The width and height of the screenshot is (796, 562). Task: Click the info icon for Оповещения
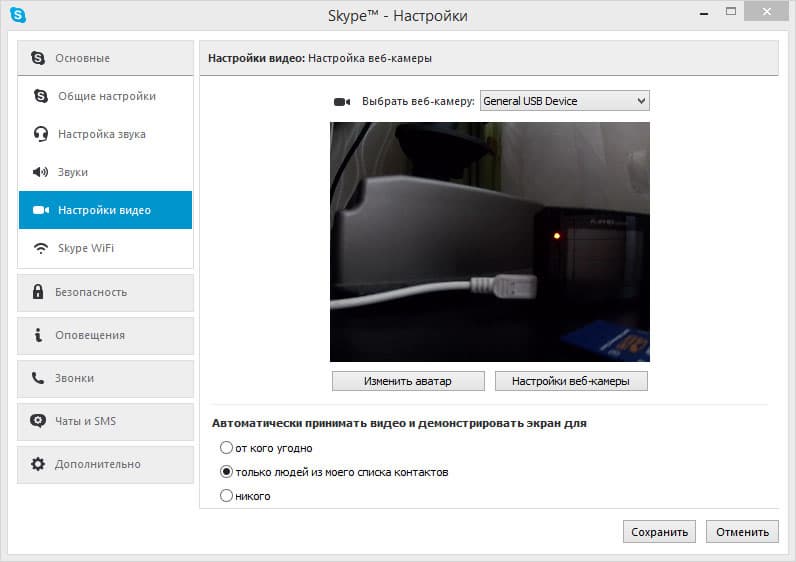(38, 335)
